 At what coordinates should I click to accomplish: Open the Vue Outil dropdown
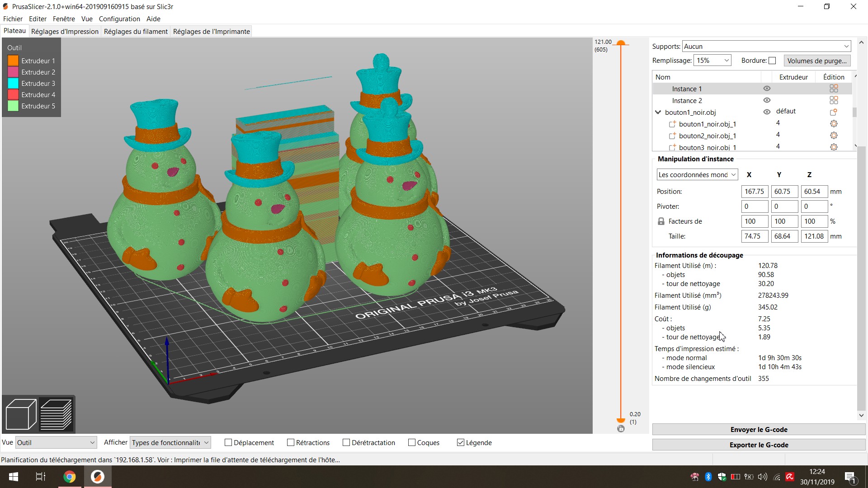click(56, 443)
